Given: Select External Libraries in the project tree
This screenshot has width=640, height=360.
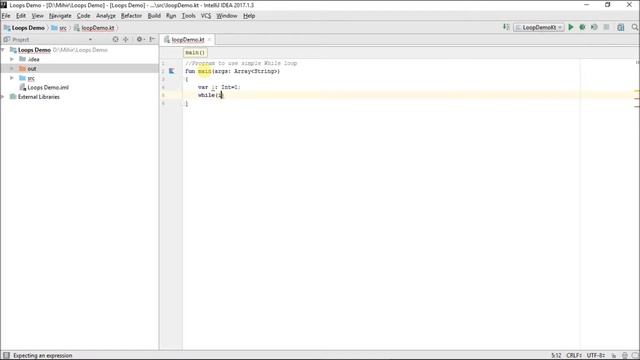Looking at the screenshot, I should 38,97.
